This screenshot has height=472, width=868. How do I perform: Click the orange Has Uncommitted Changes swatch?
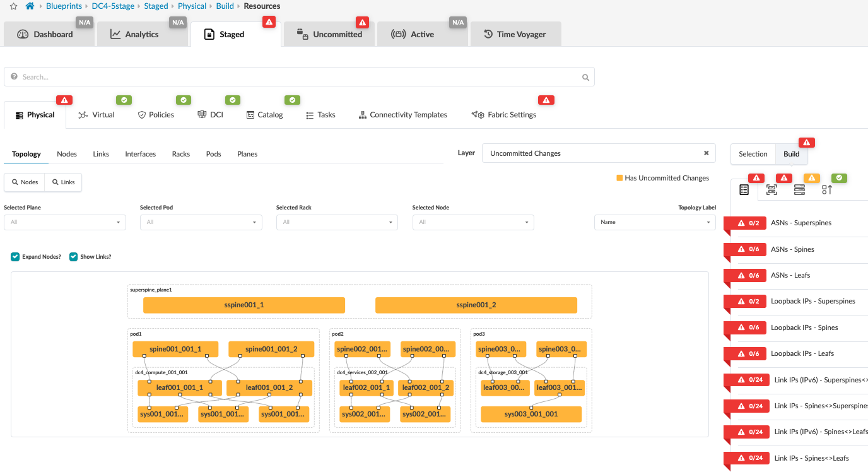coord(619,178)
